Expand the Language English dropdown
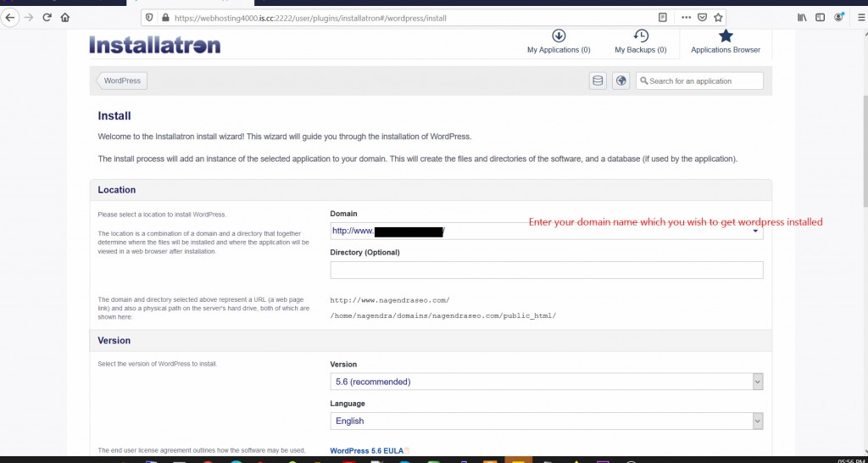 (x=547, y=421)
